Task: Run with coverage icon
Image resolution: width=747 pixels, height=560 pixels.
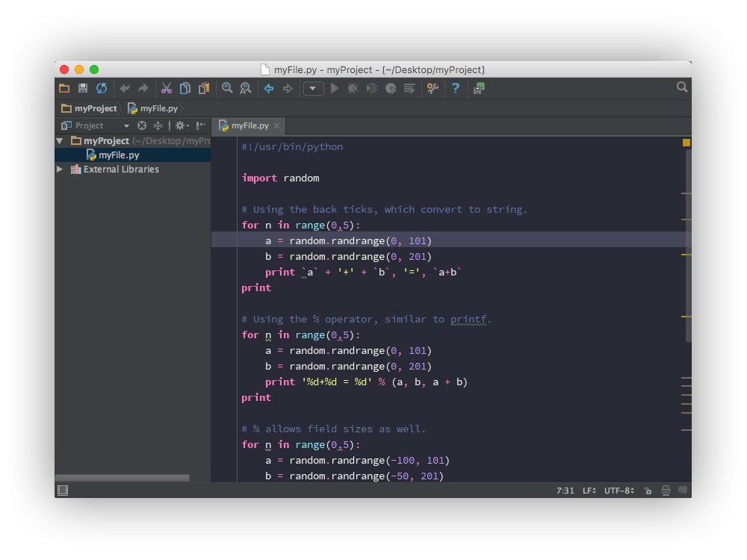Action: 371,89
